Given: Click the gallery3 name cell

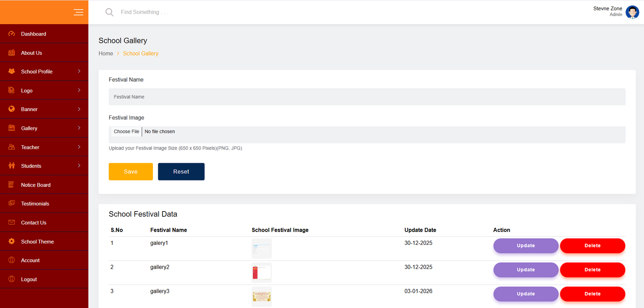Looking at the screenshot, I should (x=160, y=291).
